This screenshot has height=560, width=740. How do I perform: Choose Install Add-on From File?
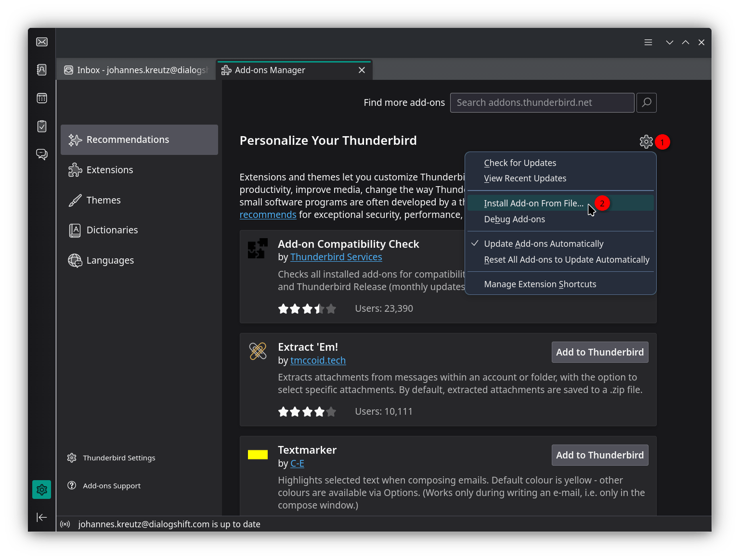click(560, 203)
